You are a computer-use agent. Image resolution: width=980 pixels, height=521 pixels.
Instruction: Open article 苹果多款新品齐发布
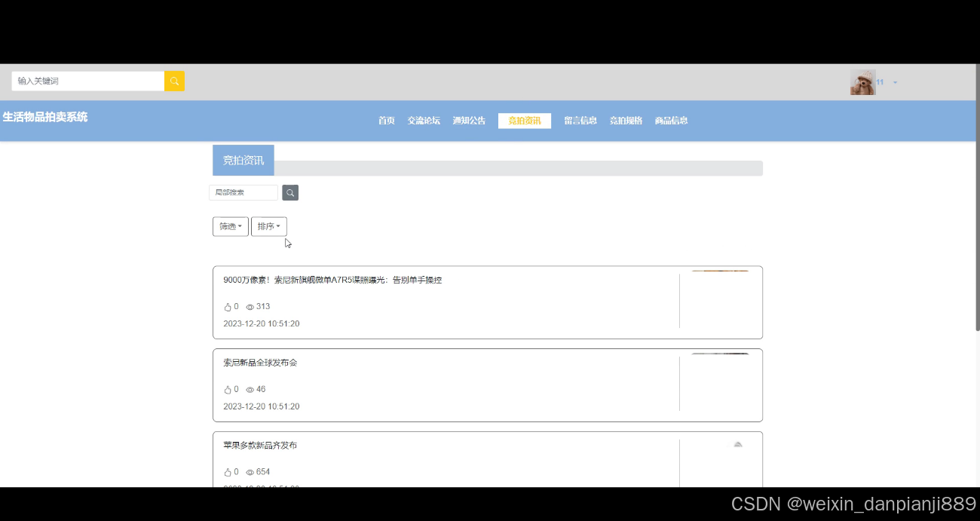pos(260,446)
